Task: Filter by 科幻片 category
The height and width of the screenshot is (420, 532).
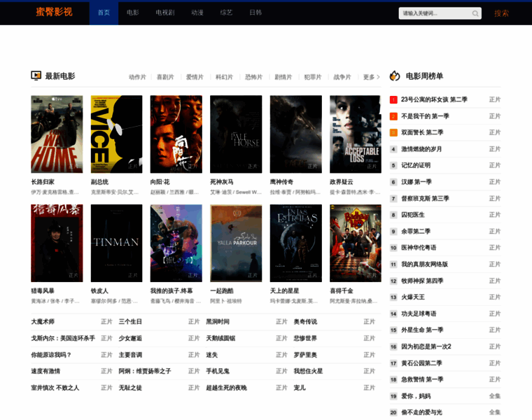Action: click(x=224, y=77)
